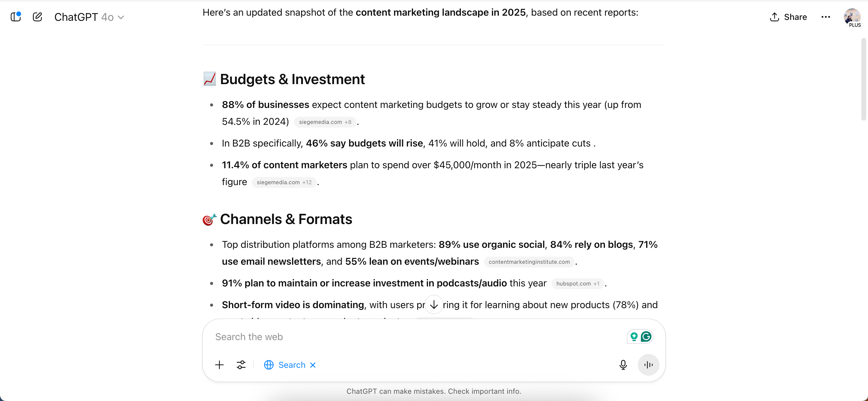The height and width of the screenshot is (401, 868).
Task: Remove the Search mode with X
Action: pyautogui.click(x=313, y=365)
